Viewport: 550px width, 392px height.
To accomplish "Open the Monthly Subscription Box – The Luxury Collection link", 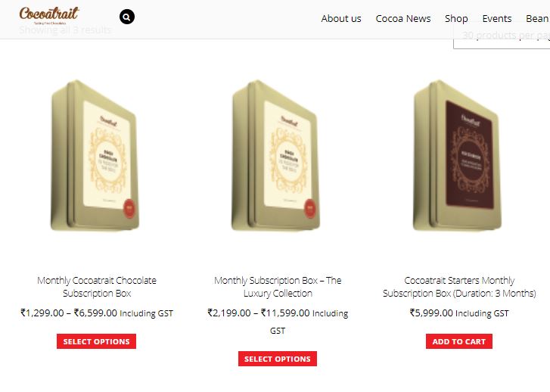I will [x=278, y=287].
